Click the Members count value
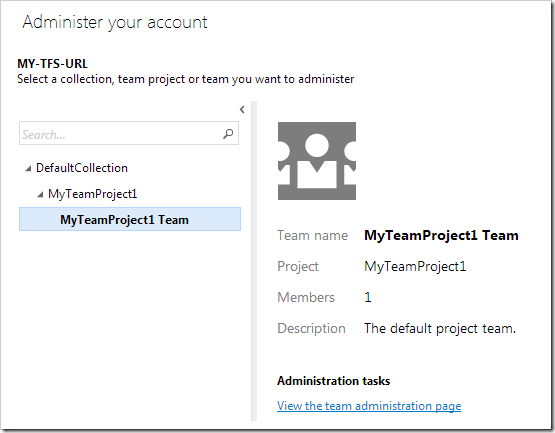The height and width of the screenshot is (433, 555). click(x=368, y=297)
